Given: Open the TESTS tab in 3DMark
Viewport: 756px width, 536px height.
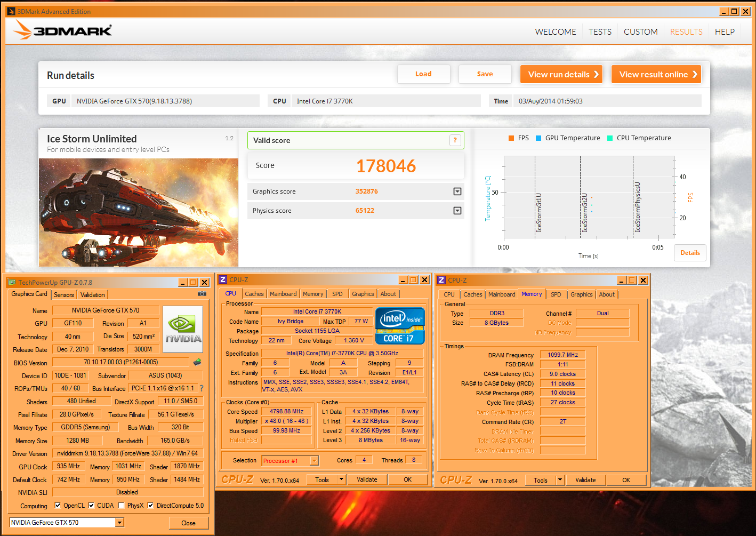Looking at the screenshot, I should pyautogui.click(x=600, y=32).
